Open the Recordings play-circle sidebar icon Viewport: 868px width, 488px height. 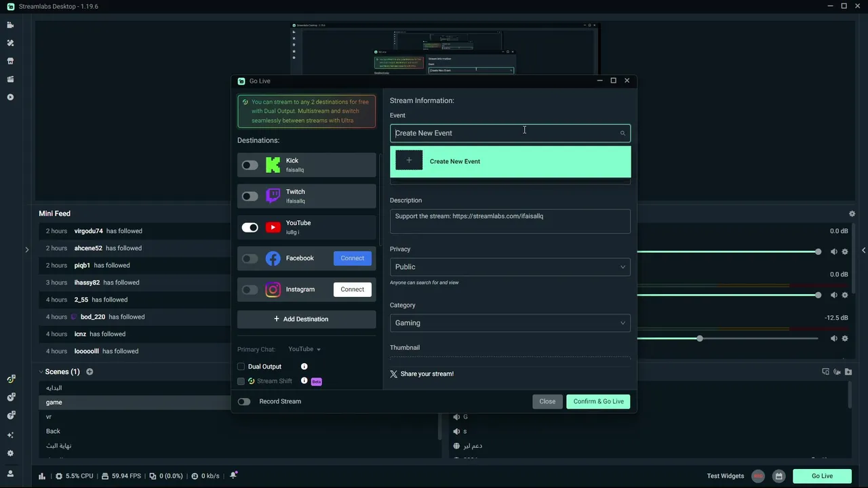(10, 97)
